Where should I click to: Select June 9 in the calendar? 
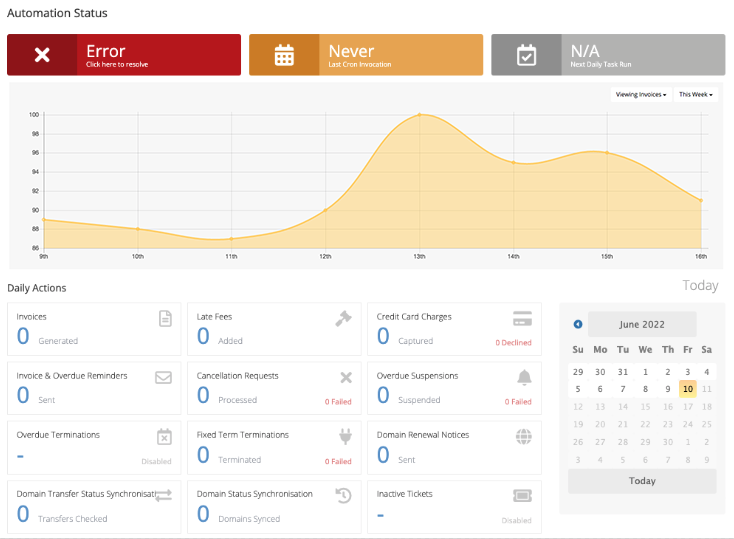[668, 389]
